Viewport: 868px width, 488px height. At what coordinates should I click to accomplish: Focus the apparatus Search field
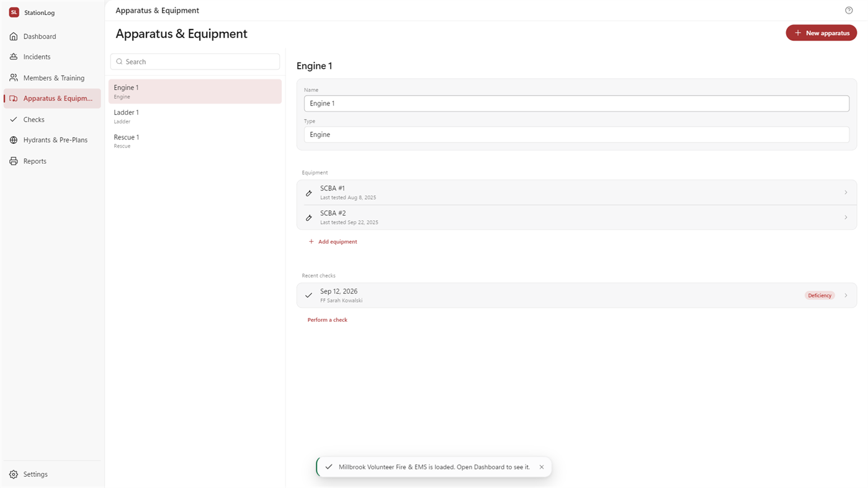[195, 62]
